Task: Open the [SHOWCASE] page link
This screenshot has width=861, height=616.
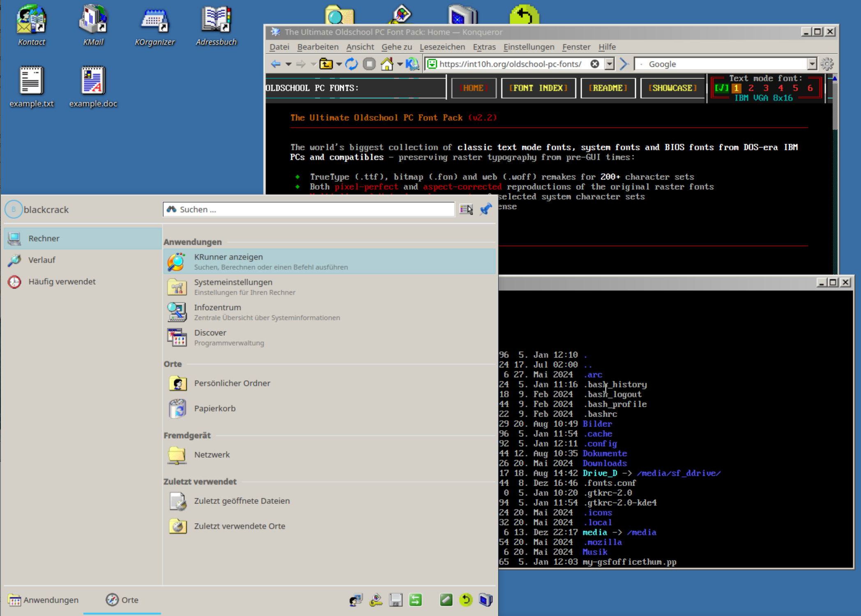Action: 672,88
